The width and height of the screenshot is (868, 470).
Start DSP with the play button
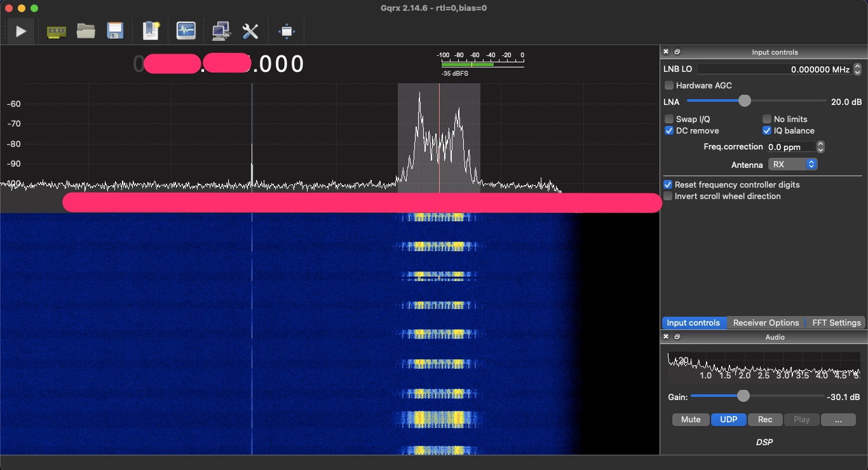21,31
